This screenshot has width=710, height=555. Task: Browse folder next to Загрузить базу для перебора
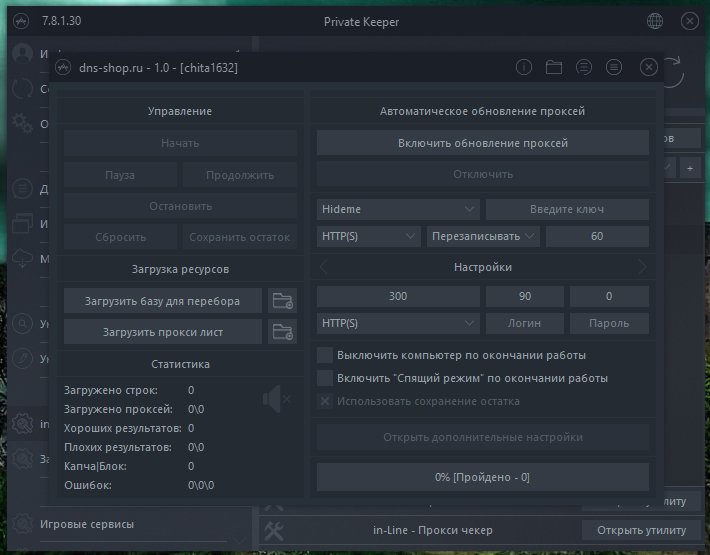[283, 300]
